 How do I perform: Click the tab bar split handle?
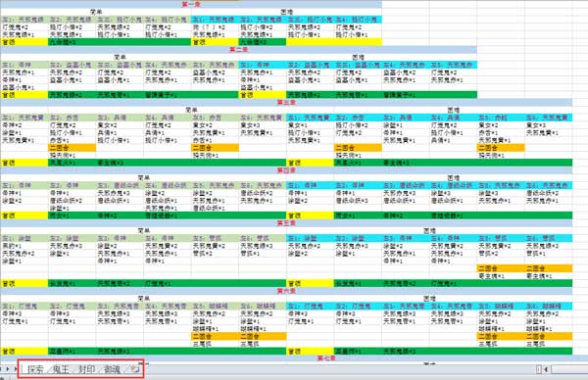[x=538, y=369]
